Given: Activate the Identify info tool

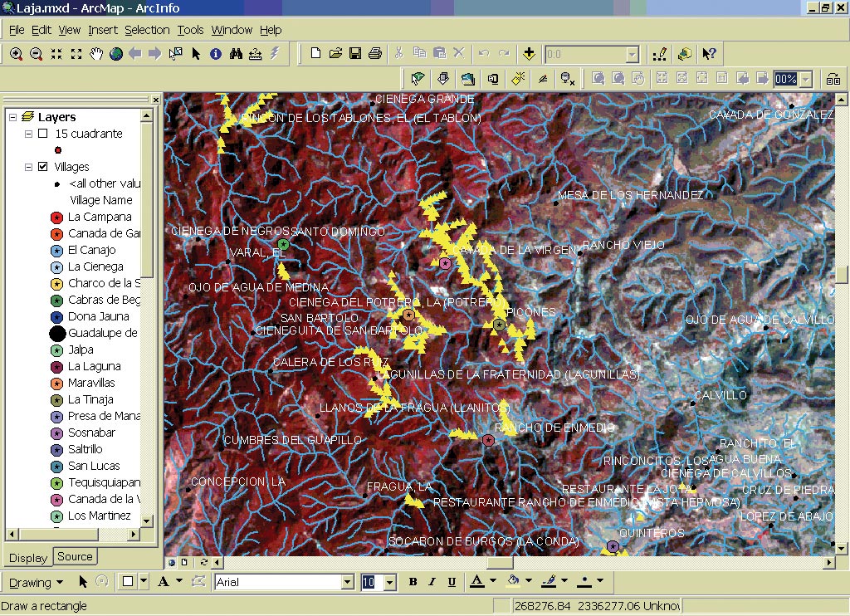Looking at the screenshot, I should [216, 54].
